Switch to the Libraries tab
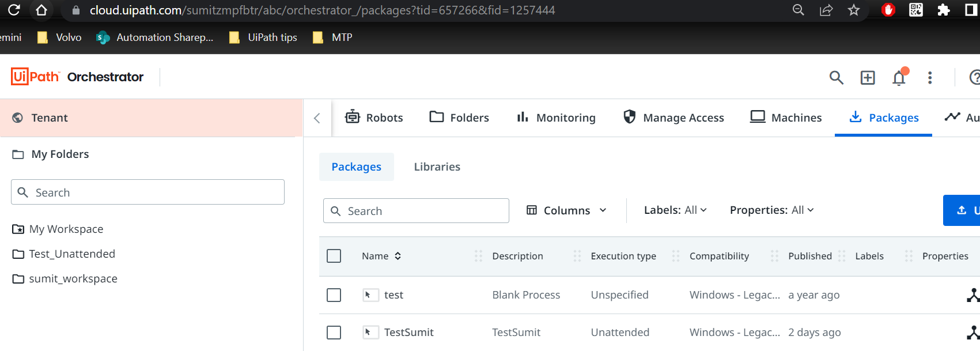The image size is (980, 351). point(437,167)
